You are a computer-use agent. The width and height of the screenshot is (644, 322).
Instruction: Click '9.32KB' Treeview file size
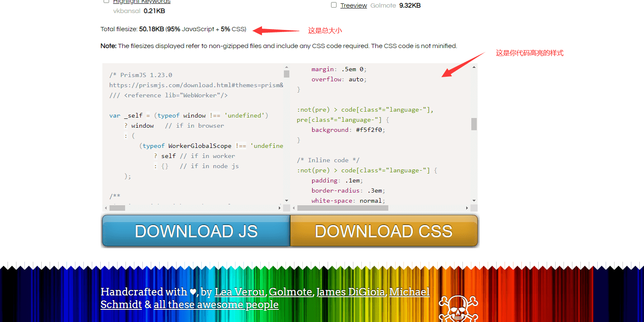(x=410, y=5)
